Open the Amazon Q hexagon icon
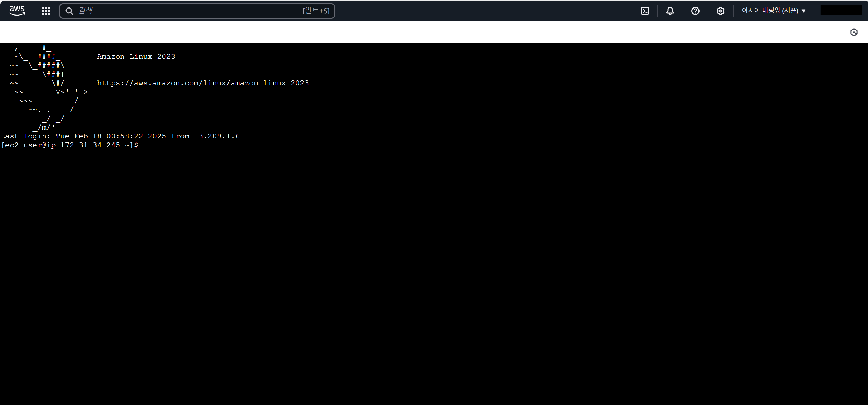 [854, 32]
